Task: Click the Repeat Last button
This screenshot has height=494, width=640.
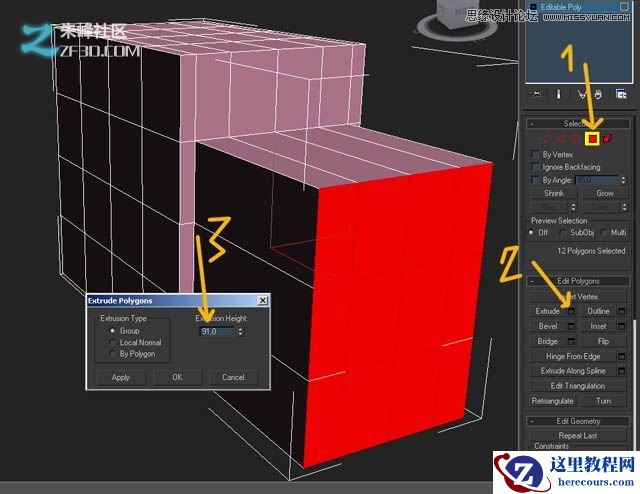Action: pos(578,436)
